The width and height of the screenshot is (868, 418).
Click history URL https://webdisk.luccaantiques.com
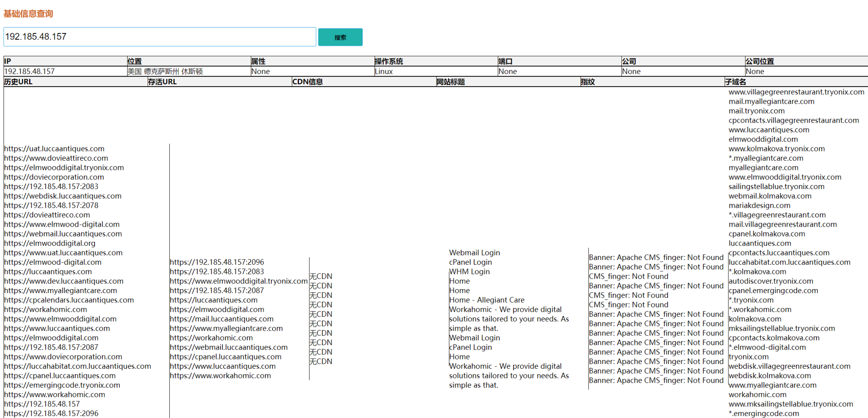[x=63, y=196]
